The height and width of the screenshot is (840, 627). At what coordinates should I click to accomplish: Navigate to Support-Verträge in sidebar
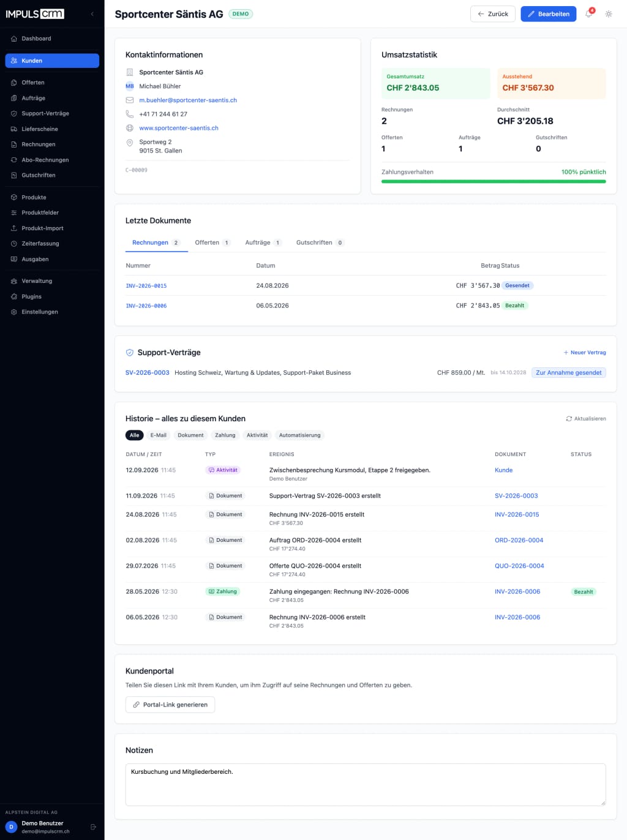pyautogui.click(x=52, y=113)
